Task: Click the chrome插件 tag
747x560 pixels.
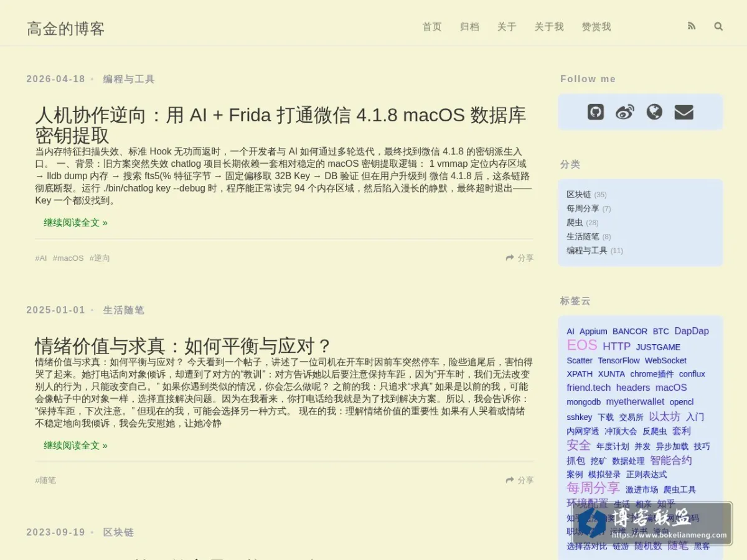Action: point(652,374)
